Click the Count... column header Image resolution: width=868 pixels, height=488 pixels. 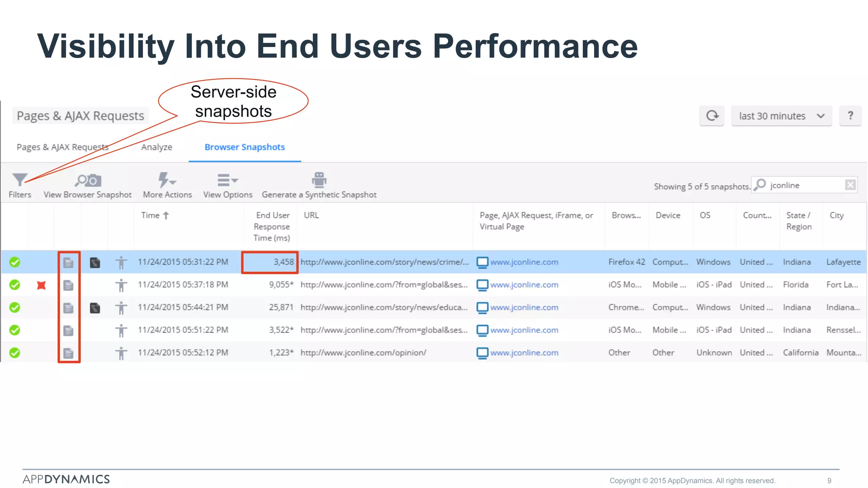tap(757, 215)
